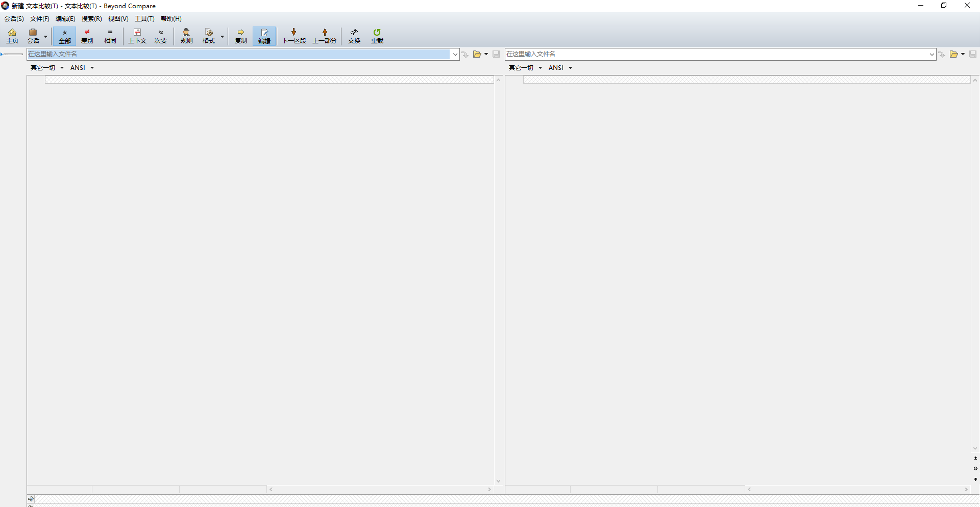Toggle 编辑 (Edit) mode
980x507 pixels.
coord(264,36)
